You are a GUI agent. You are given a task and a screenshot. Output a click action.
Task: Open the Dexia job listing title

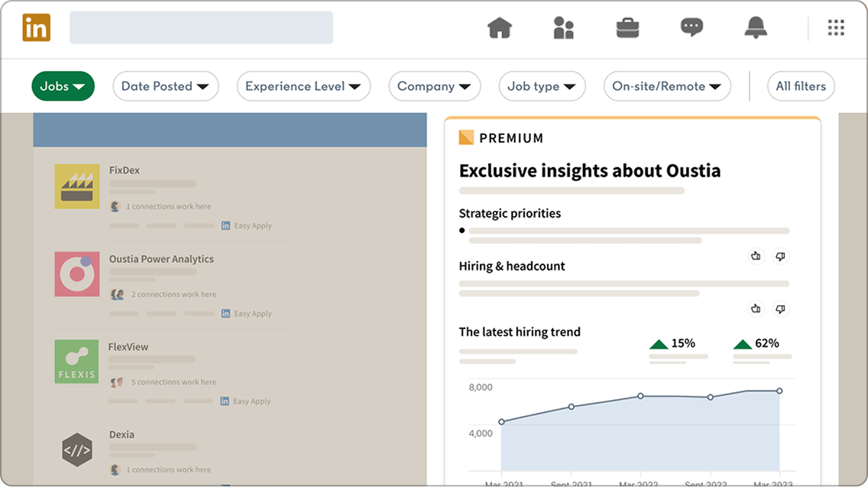121,434
